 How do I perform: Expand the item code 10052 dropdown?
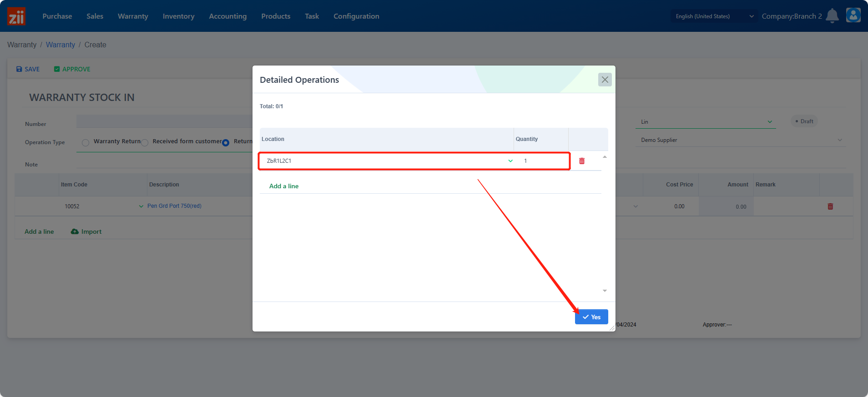pos(141,206)
